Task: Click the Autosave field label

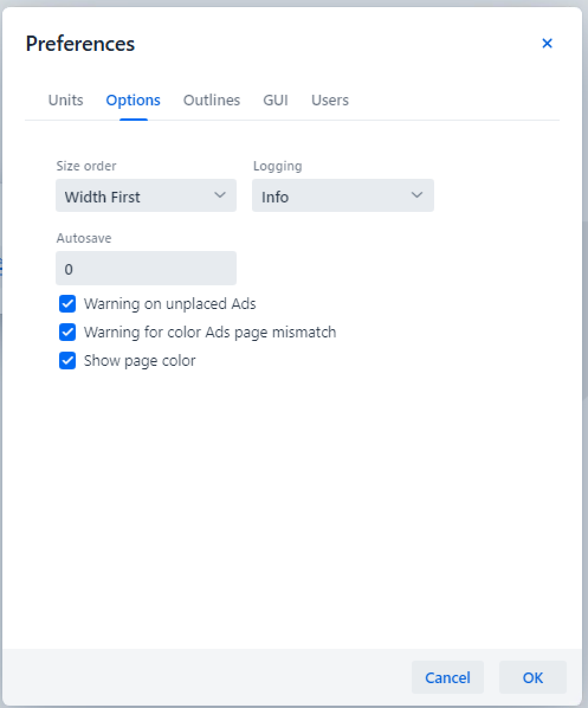Action: [x=84, y=238]
